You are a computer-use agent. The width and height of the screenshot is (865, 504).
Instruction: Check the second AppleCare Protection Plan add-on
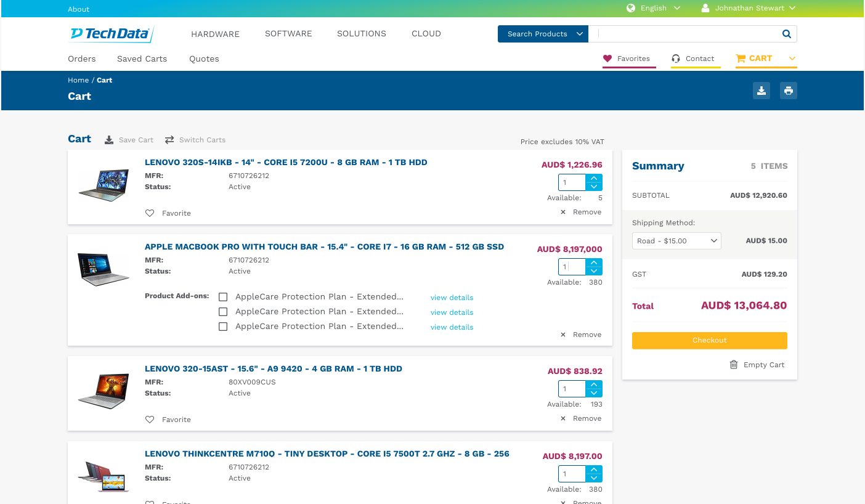(x=223, y=312)
